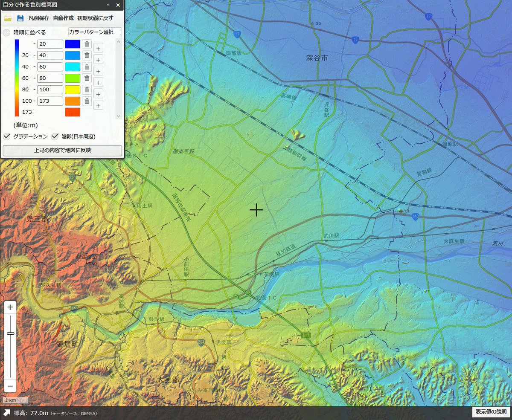
Task: Click the blue floppy disk save icon
Action: tap(20, 18)
